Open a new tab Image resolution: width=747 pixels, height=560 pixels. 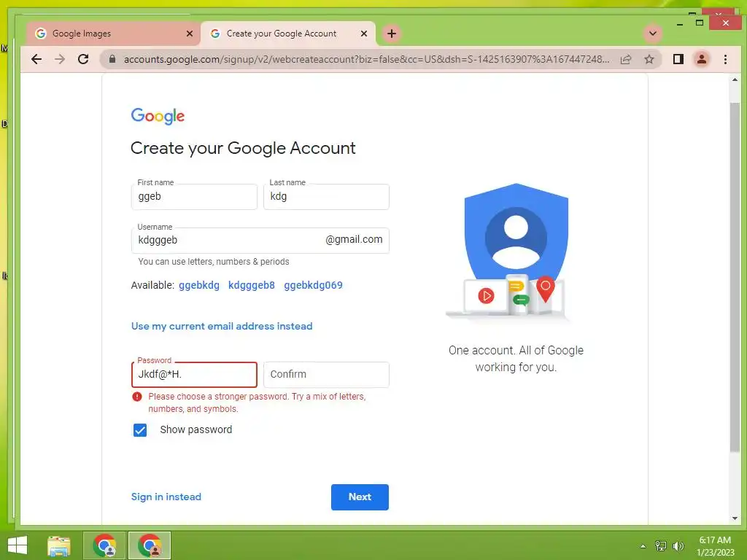click(392, 34)
